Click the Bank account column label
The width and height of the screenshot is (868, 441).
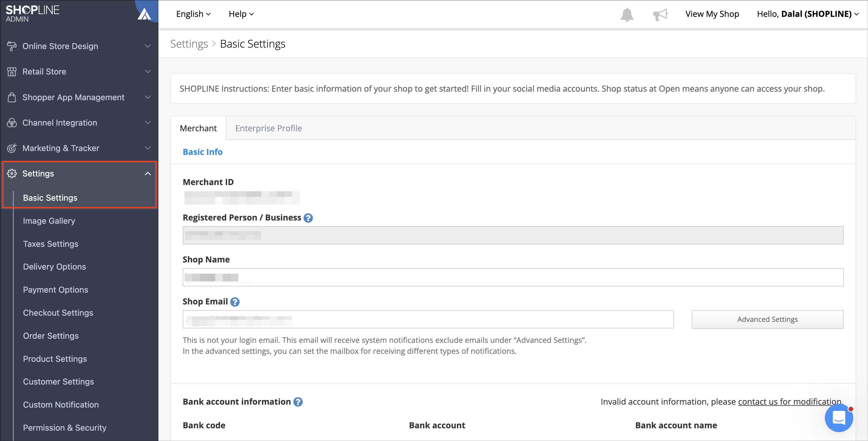click(x=437, y=426)
